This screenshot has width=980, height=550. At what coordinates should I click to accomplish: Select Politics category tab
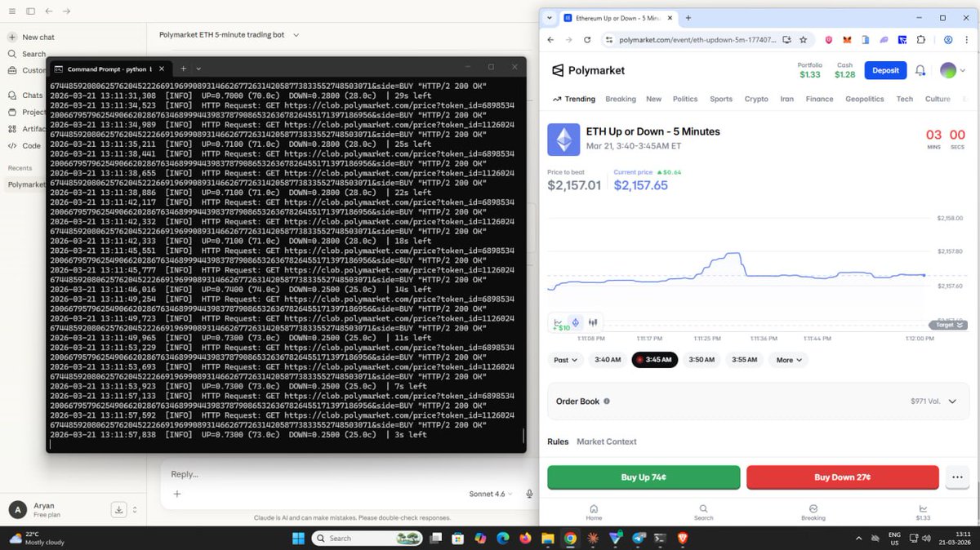(x=685, y=99)
